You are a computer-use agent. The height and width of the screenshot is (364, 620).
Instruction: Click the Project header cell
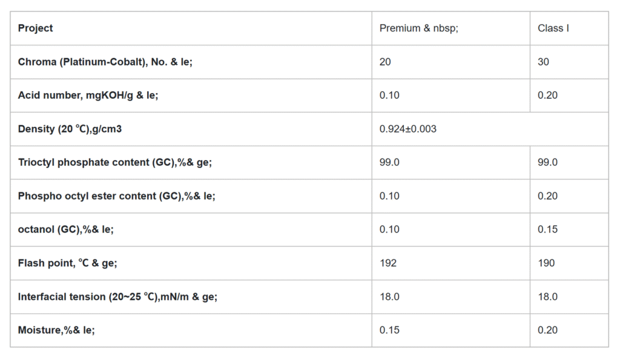(36, 28)
